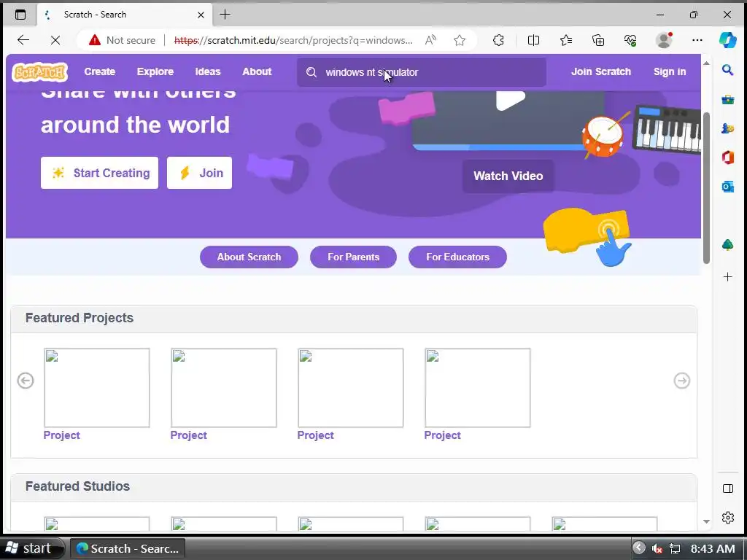Go back with the browser back arrow
This screenshot has width=747, height=560.
pos(23,41)
